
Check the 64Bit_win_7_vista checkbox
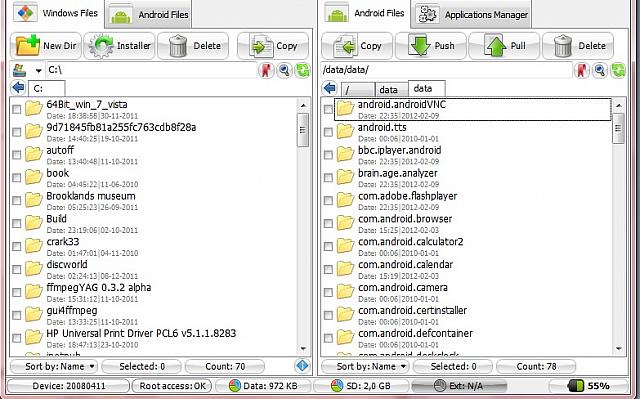pyautogui.click(x=16, y=109)
